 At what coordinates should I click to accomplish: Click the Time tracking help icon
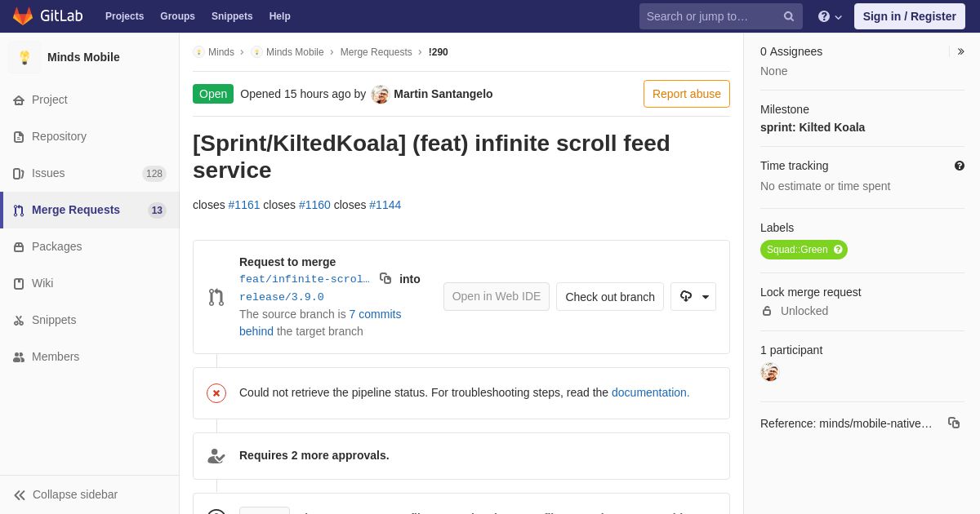pyautogui.click(x=960, y=166)
